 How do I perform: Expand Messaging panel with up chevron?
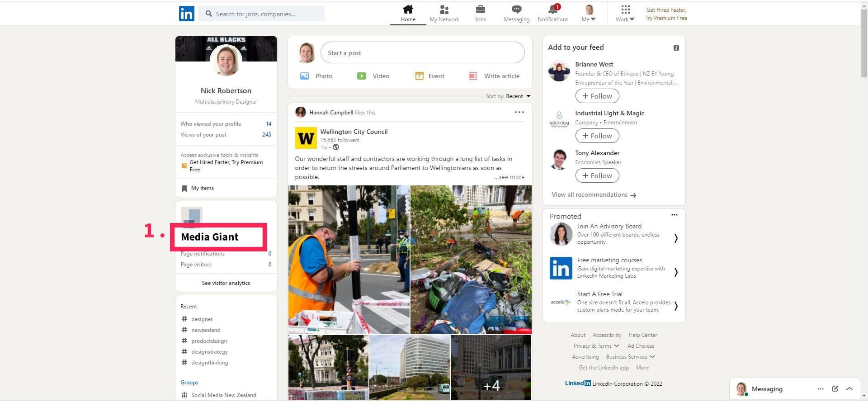pos(849,389)
